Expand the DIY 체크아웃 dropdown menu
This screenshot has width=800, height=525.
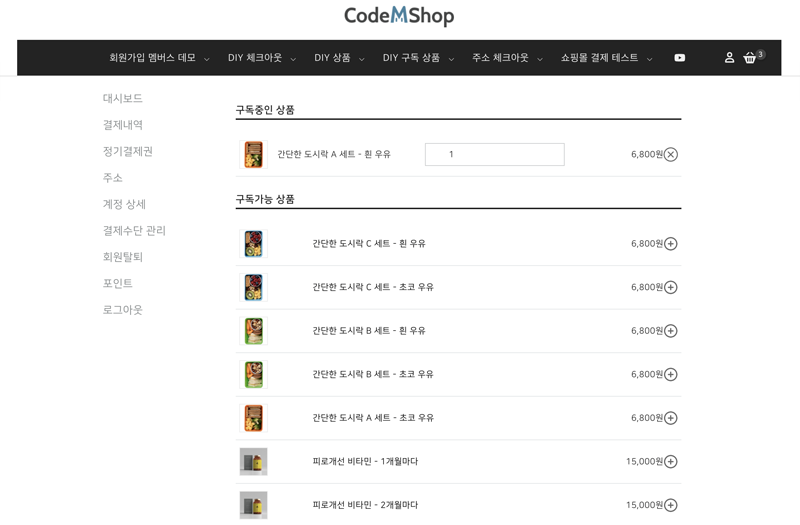262,58
